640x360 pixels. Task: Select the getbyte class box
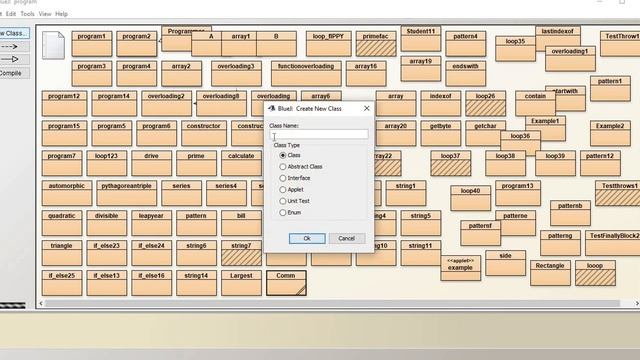tap(441, 133)
